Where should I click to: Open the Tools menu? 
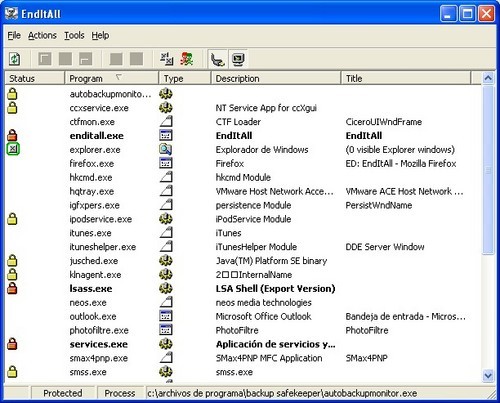click(x=74, y=35)
